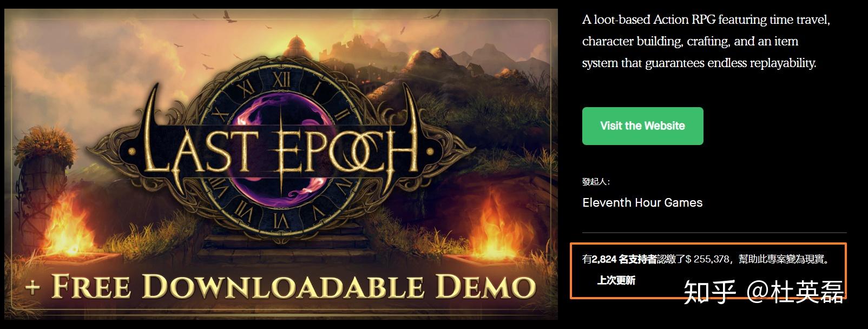Viewport: 868px width, 329px height.
Task: Click the $ 255,378 pledged amount
Action: pyautogui.click(x=707, y=259)
